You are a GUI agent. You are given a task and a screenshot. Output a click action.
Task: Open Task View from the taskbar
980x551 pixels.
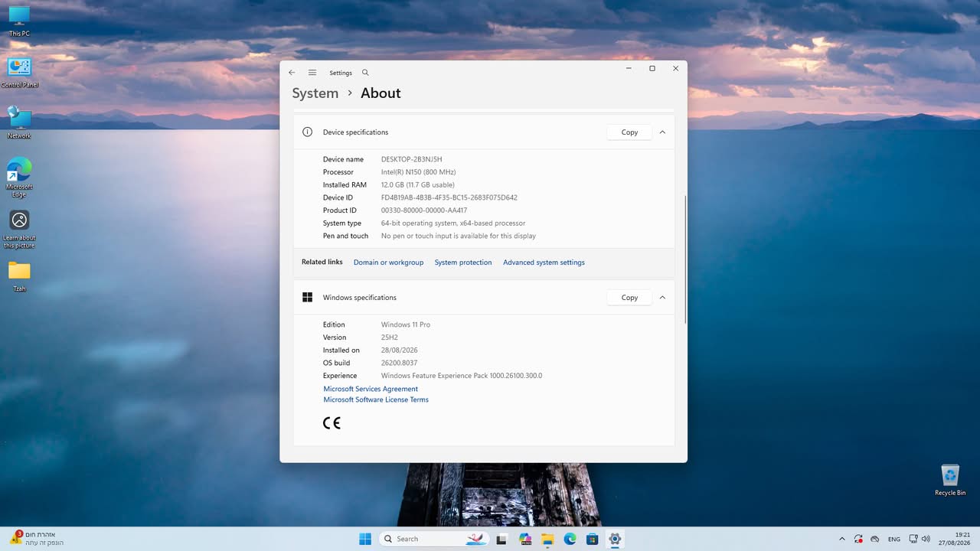pyautogui.click(x=502, y=539)
